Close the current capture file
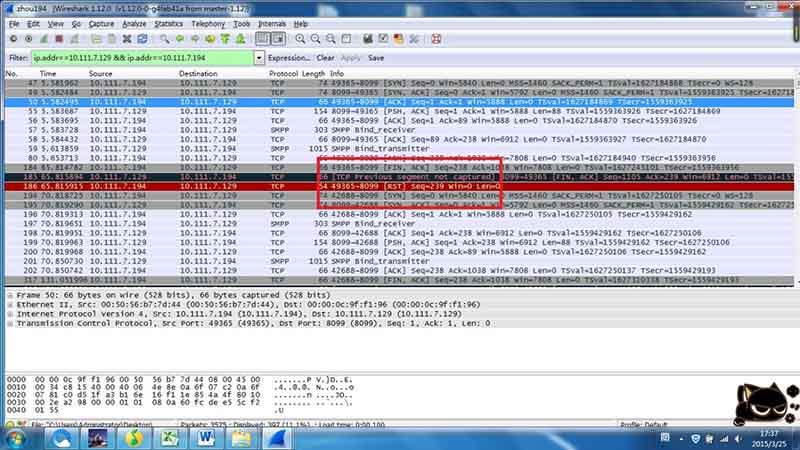Screen dimensions: 800x450 coord(127,39)
